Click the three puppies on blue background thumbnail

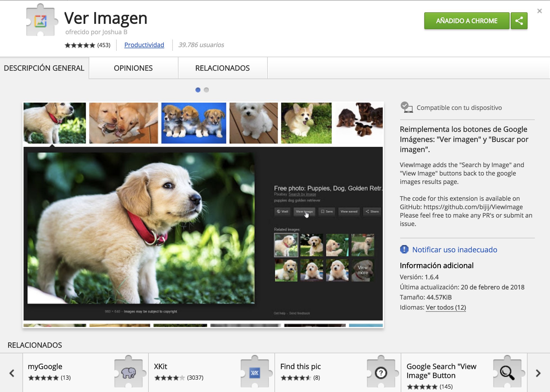(x=194, y=123)
